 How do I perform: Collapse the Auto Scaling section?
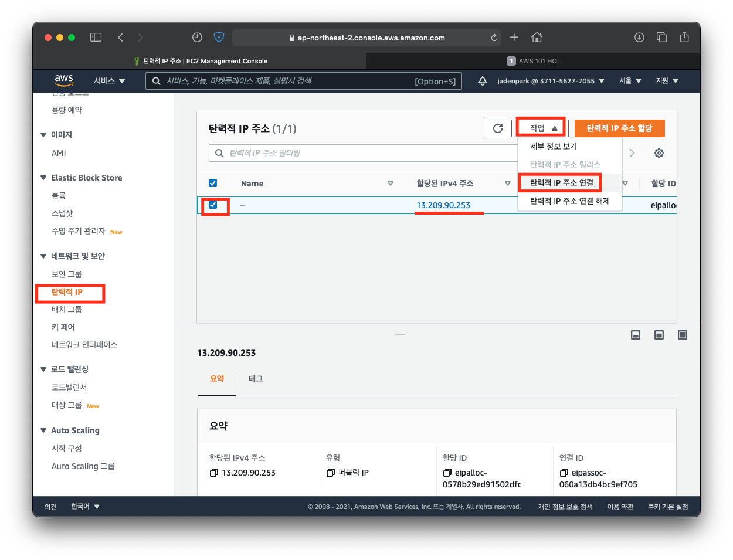pos(43,430)
